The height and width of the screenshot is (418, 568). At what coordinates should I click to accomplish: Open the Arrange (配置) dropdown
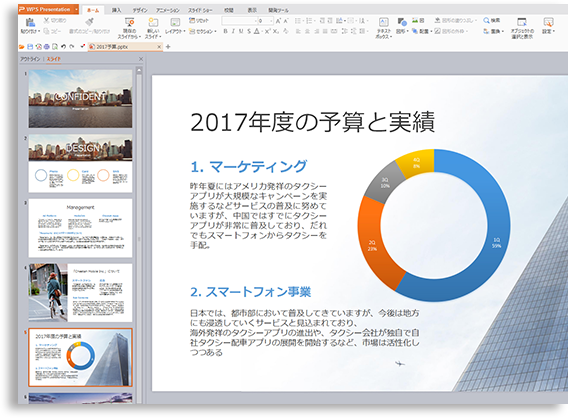[x=422, y=32]
